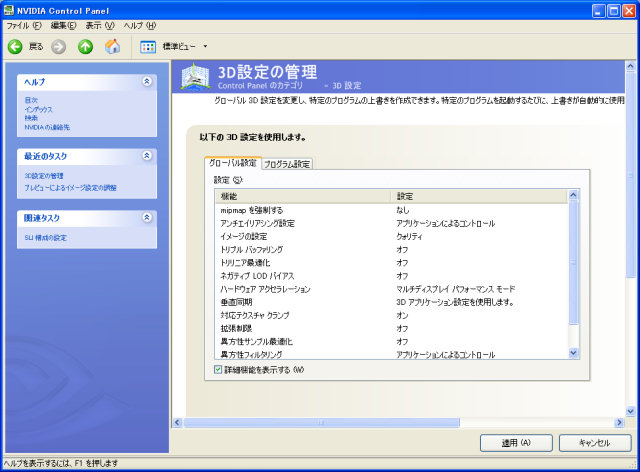Collapse the 最近のタスク sidebar panel
The width and height of the screenshot is (640, 472).
pos(147,156)
